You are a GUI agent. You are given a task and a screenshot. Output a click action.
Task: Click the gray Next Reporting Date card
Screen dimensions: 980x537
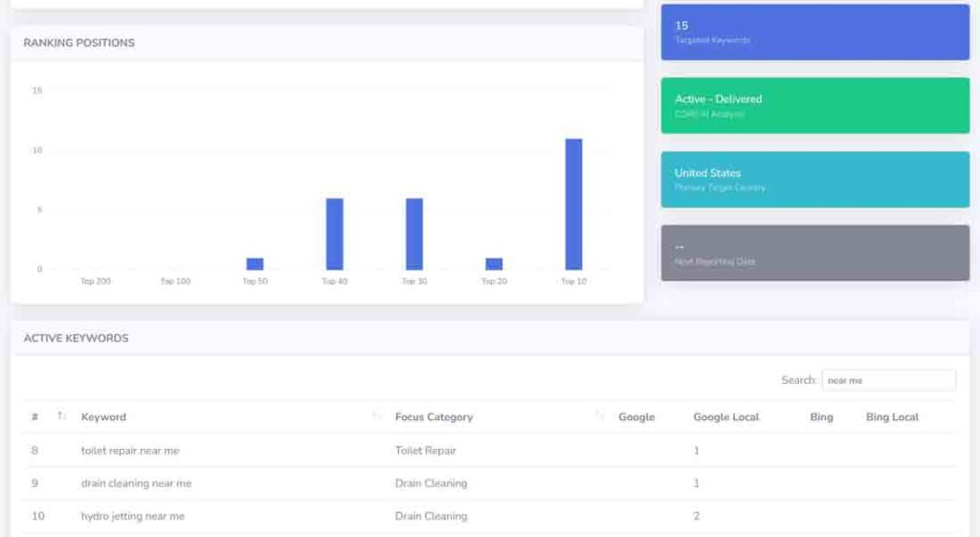[x=814, y=253]
